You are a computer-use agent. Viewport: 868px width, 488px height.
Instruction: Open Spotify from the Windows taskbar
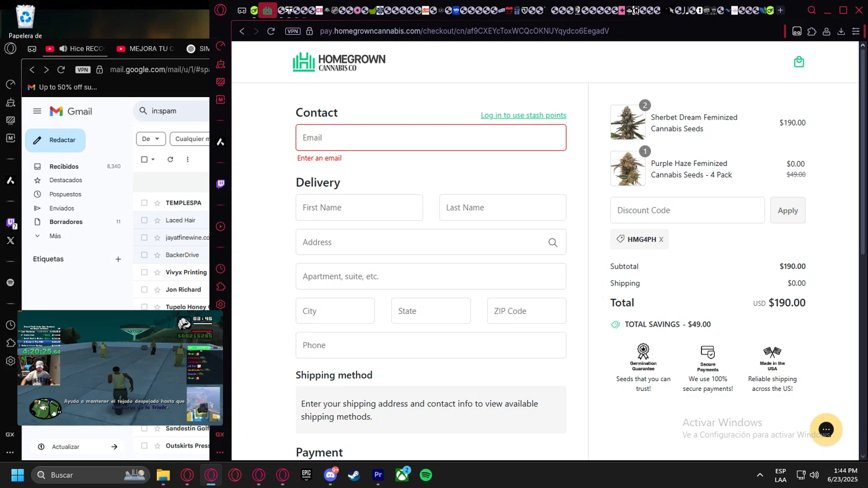[x=426, y=475]
